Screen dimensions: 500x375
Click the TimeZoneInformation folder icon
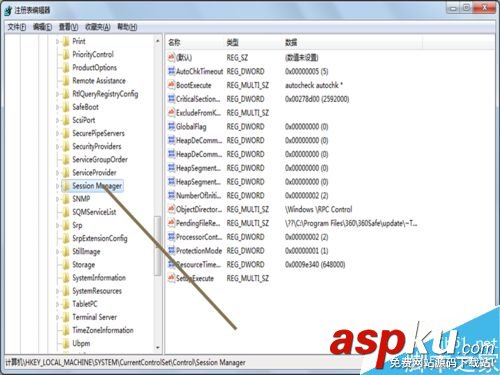(x=66, y=330)
